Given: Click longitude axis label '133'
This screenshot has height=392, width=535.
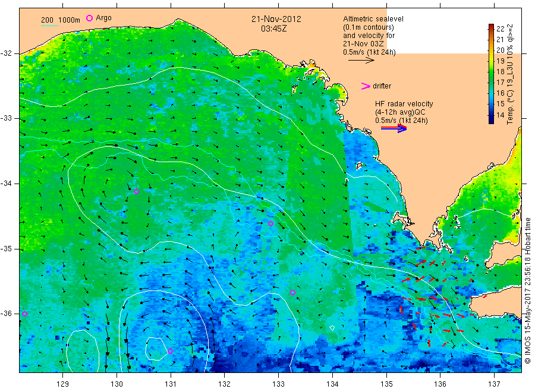Looking at the screenshot, I should click(278, 384).
